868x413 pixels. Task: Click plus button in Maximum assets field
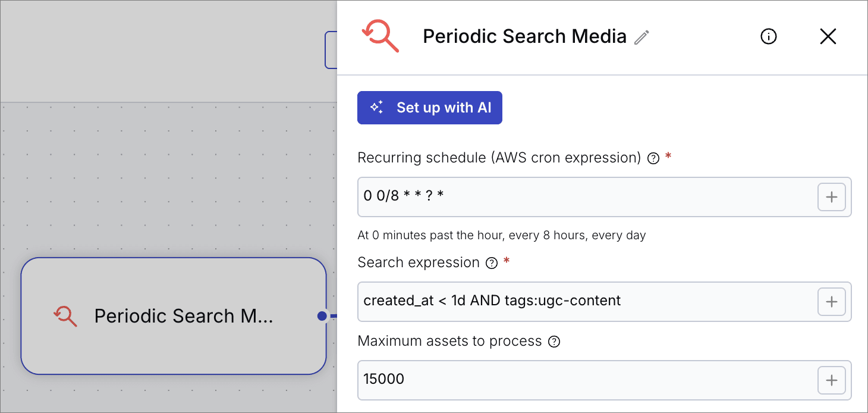831,380
